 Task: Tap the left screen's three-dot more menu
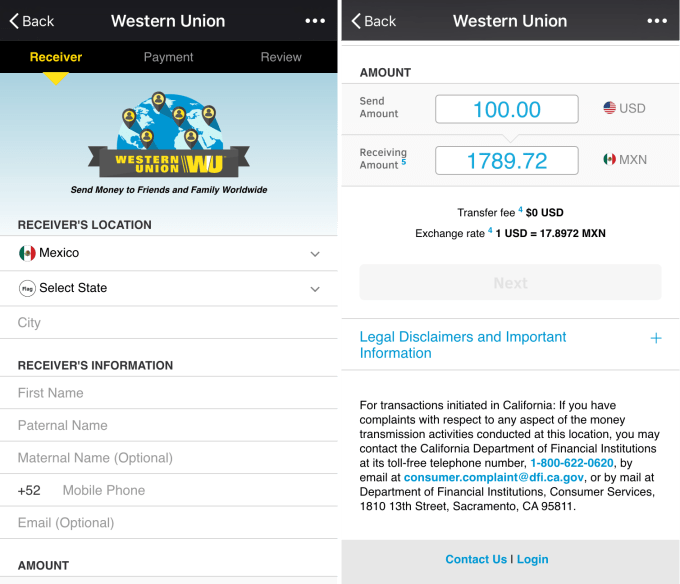point(315,21)
